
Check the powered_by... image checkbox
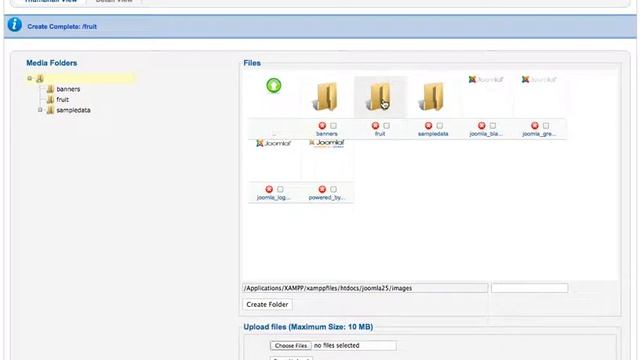(x=333, y=189)
